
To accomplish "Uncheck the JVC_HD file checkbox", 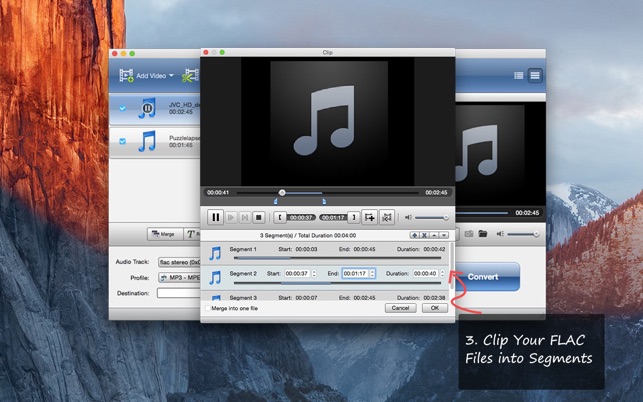I will point(123,107).
